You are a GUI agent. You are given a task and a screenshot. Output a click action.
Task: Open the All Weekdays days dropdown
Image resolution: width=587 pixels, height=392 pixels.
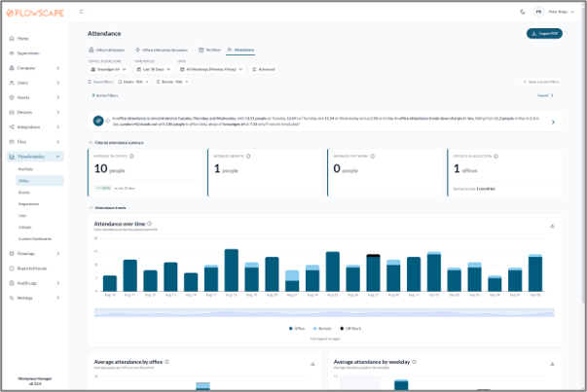click(x=211, y=69)
